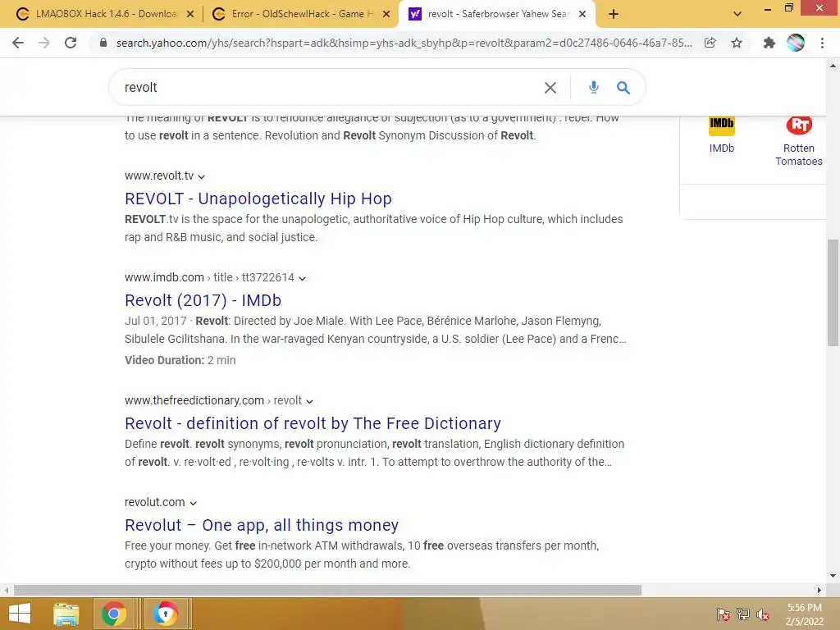This screenshot has width=840, height=630.
Task: Open Revolt (2017) - IMDb result
Action: click(x=203, y=300)
